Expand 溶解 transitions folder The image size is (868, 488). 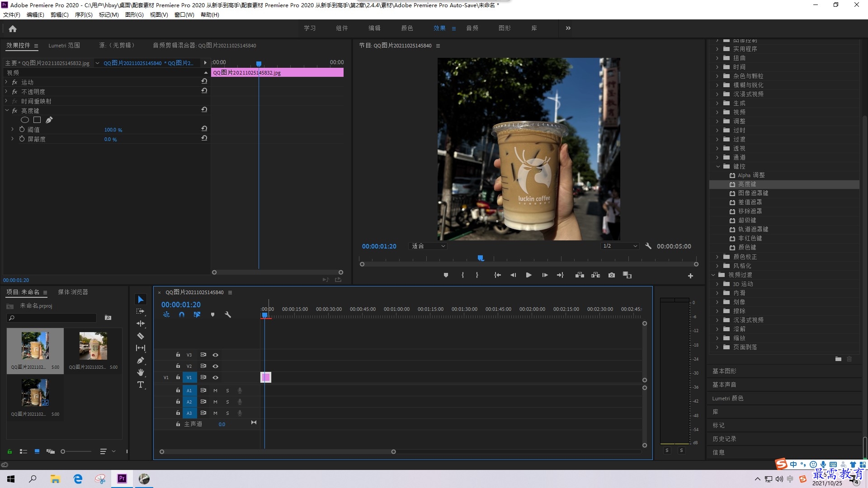(x=717, y=329)
